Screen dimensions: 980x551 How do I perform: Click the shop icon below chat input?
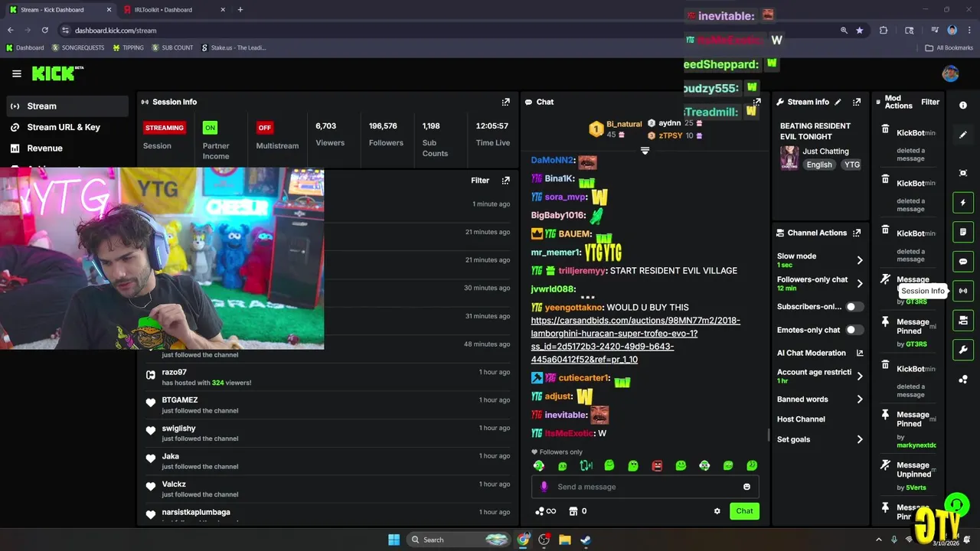pyautogui.click(x=573, y=511)
